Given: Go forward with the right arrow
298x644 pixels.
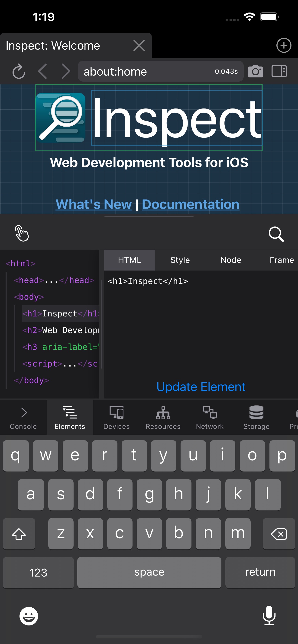Looking at the screenshot, I should 65,71.
